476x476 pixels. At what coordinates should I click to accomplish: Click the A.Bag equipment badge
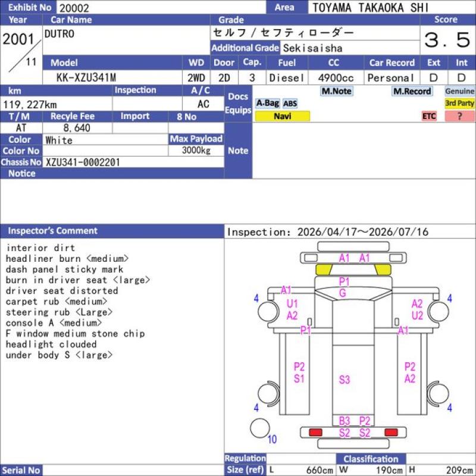click(x=267, y=104)
